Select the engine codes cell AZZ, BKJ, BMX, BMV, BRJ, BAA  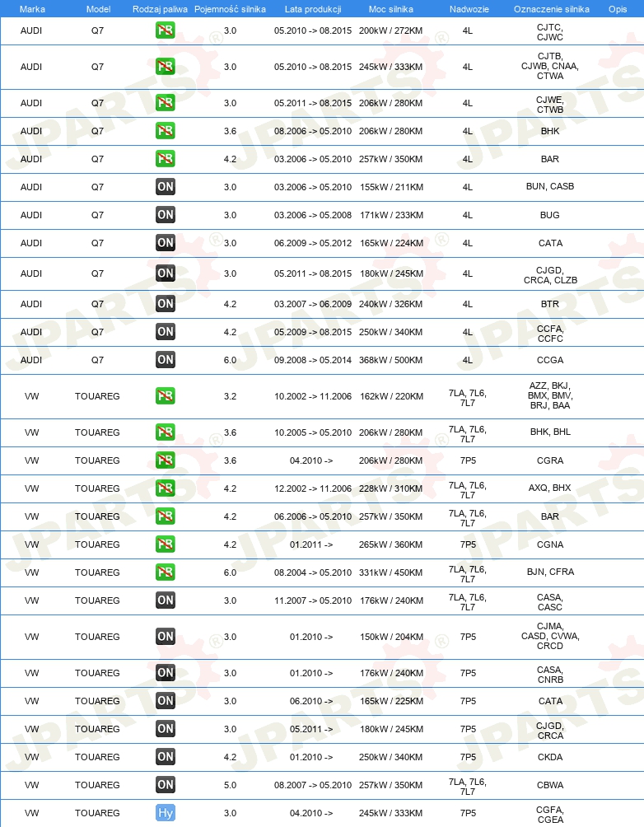click(x=550, y=395)
